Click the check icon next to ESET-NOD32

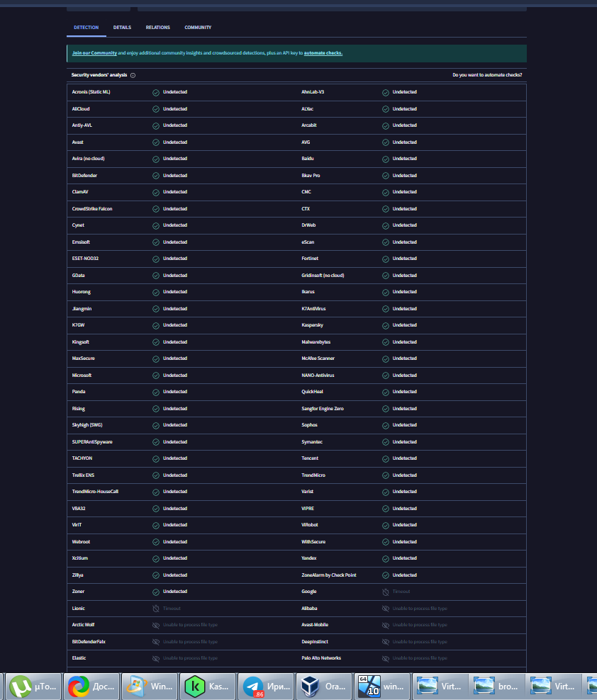(x=156, y=259)
